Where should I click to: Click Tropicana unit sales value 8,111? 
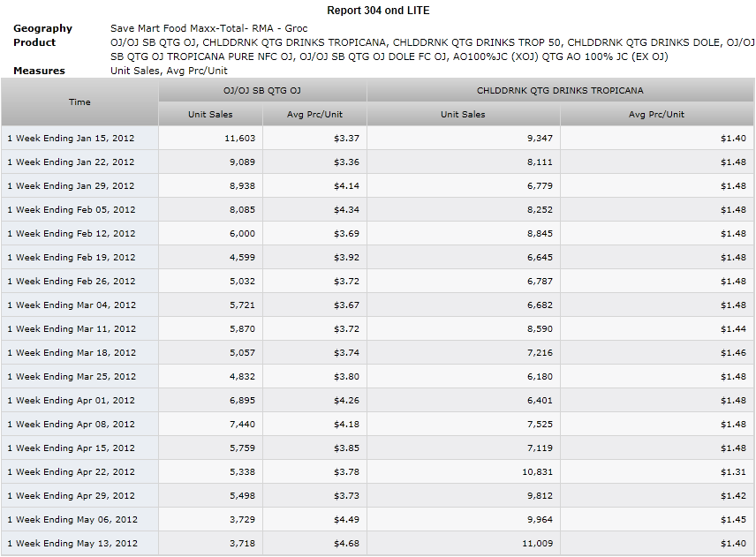[x=540, y=162]
